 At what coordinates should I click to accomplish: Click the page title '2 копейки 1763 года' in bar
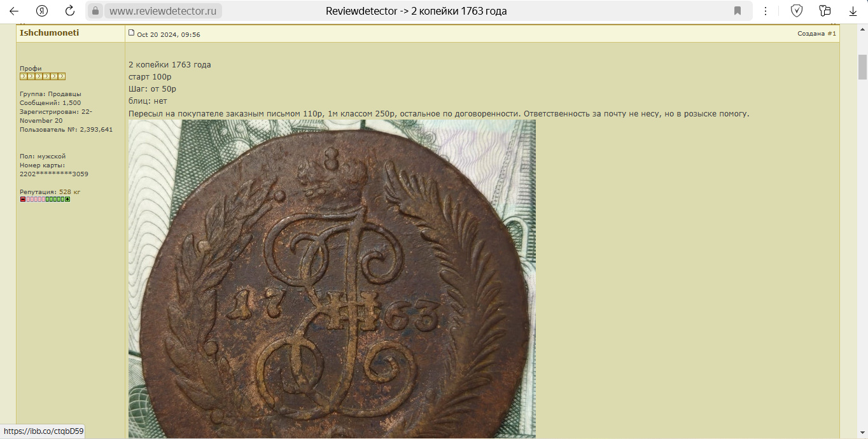(416, 11)
